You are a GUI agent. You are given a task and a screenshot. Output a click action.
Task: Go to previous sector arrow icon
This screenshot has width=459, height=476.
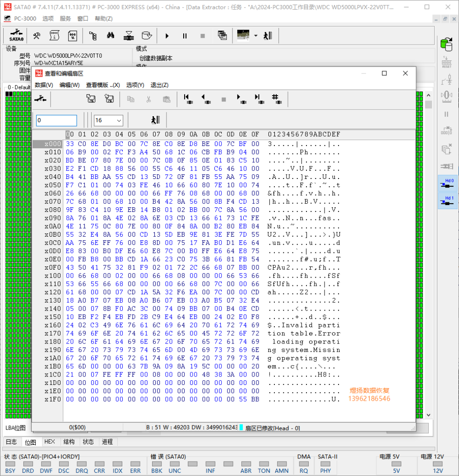(x=206, y=99)
